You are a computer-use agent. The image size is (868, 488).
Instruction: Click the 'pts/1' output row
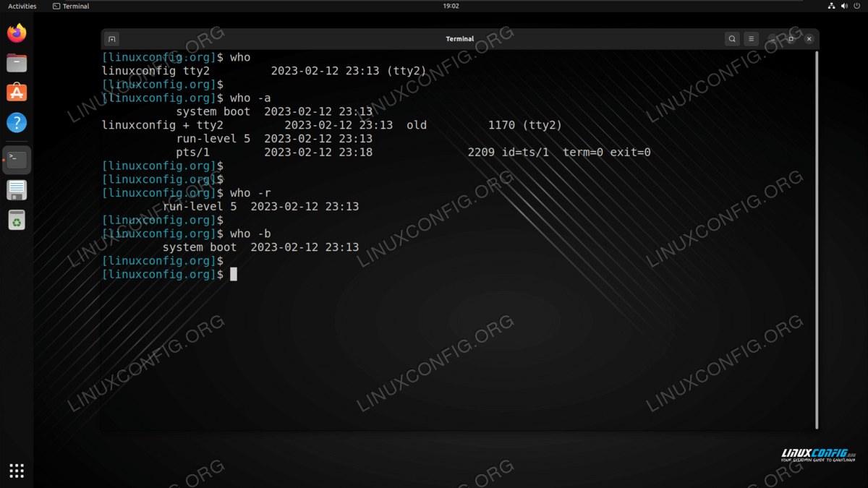point(413,153)
